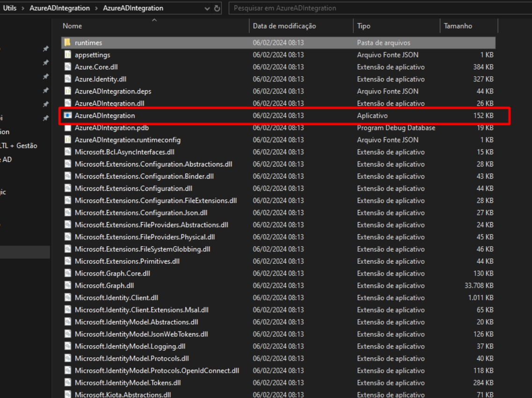
Task: Click the 'Arquivo Fonte JSON' type of appsettings
Action: [387, 55]
